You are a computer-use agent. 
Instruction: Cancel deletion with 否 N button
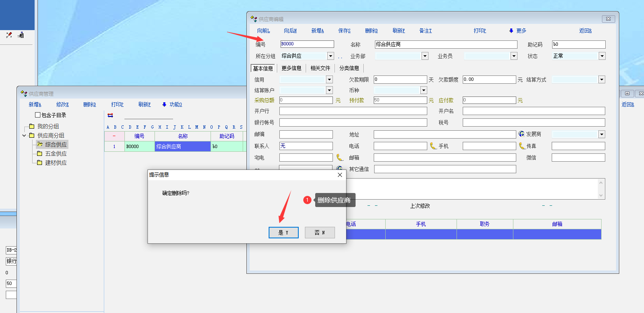click(320, 233)
